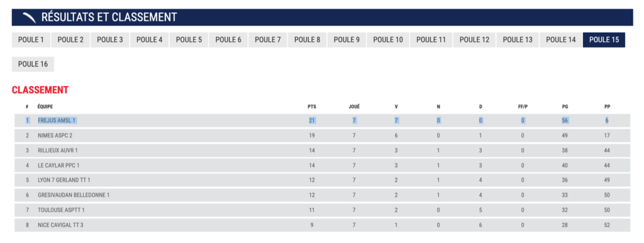The width and height of the screenshot is (644, 243).
Task: Click the swoosh logo icon in header
Action: [29, 17]
